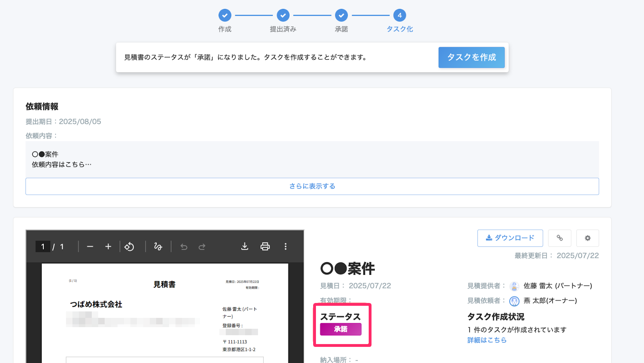Click the PDF 見積書 document page
The width and height of the screenshot is (644, 363).
pyautogui.click(x=165, y=313)
